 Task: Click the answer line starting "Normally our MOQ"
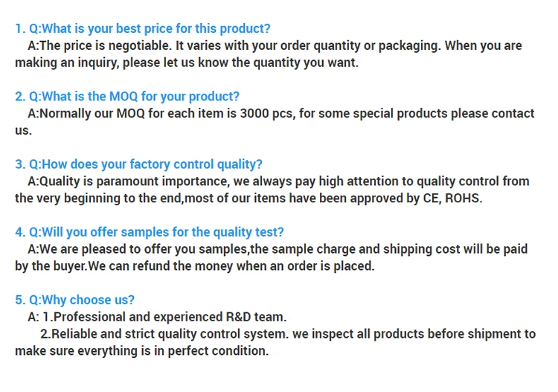pyautogui.click(x=280, y=114)
